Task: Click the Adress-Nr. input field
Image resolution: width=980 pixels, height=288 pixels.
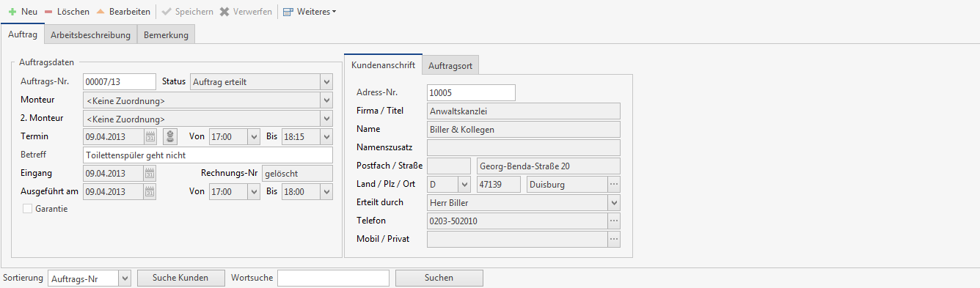Action: 471,92
